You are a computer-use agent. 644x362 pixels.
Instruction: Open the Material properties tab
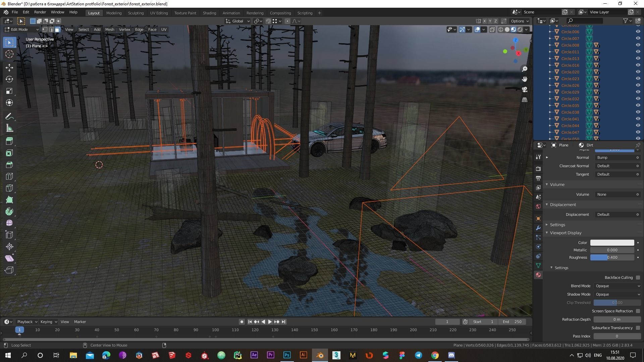(x=538, y=275)
